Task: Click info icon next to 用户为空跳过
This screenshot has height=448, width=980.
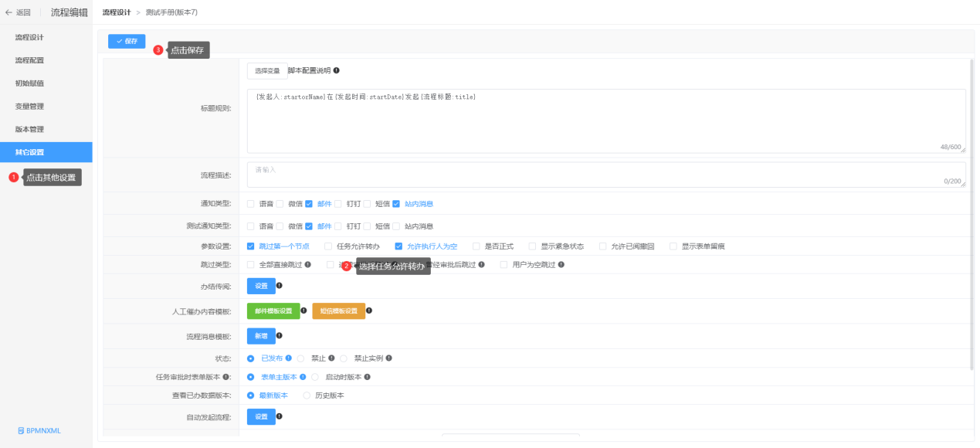Action: pyautogui.click(x=561, y=264)
